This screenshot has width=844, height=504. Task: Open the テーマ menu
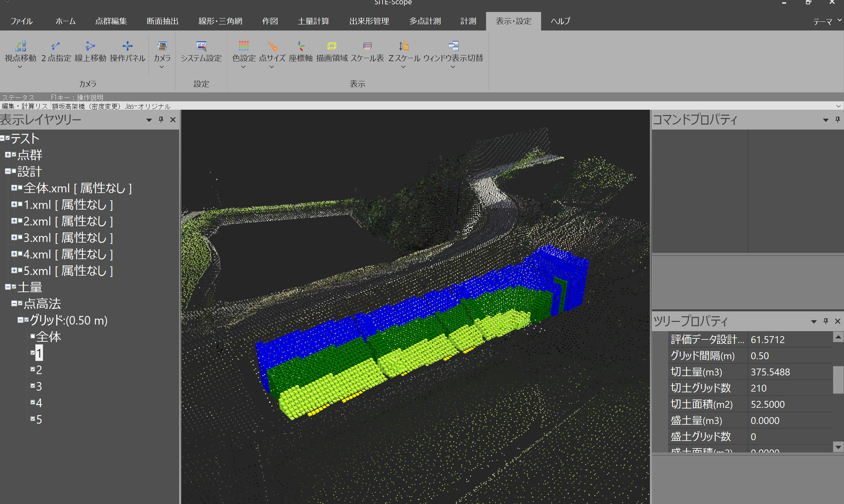[x=826, y=21]
